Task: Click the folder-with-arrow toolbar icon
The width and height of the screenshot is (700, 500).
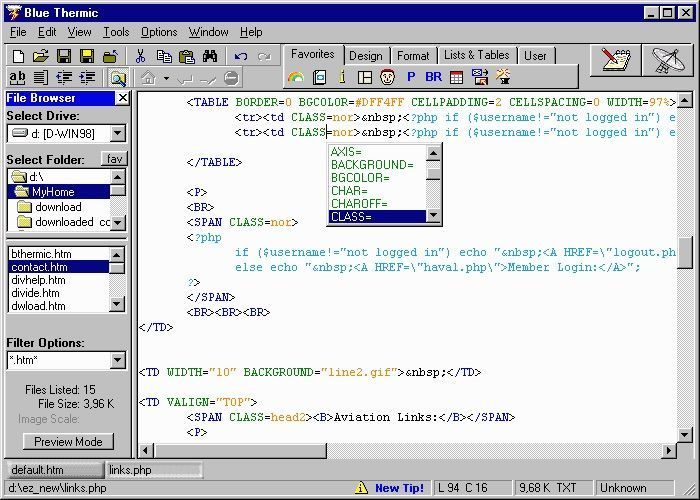Action: coord(110,56)
